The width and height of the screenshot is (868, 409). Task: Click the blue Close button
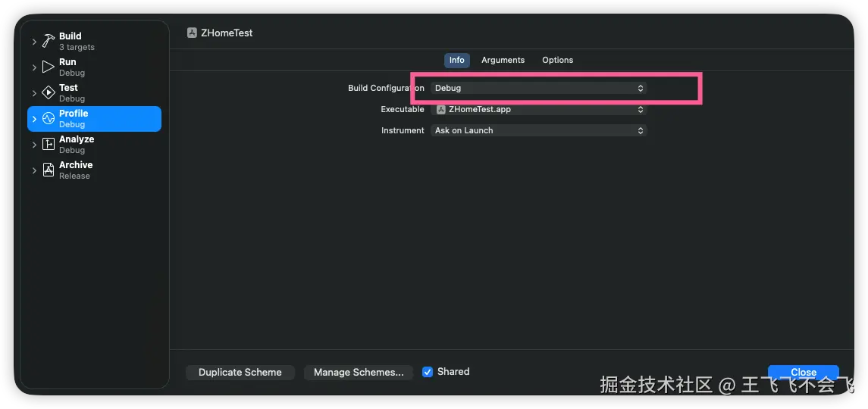coord(804,373)
